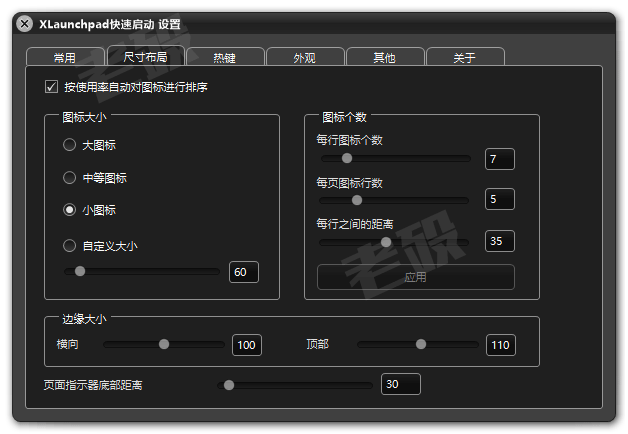Click the 顶部 label text

point(317,344)
